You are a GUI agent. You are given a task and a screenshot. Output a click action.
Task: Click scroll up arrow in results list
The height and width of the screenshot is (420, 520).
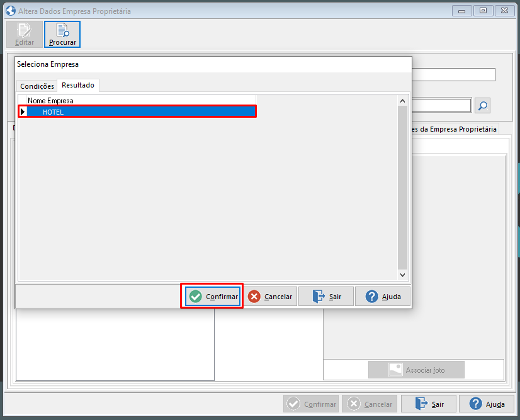[x=403, y=101]
